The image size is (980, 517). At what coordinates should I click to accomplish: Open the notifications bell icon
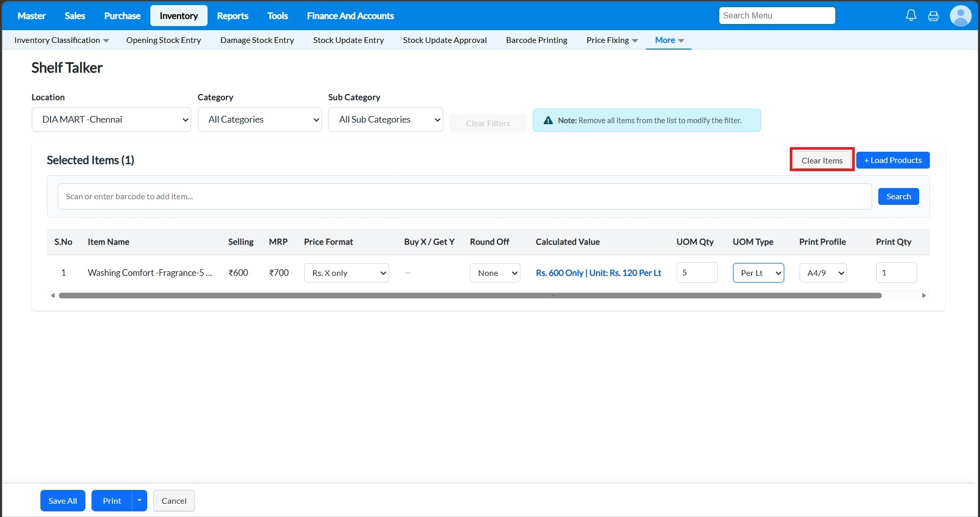click(911, 16)
